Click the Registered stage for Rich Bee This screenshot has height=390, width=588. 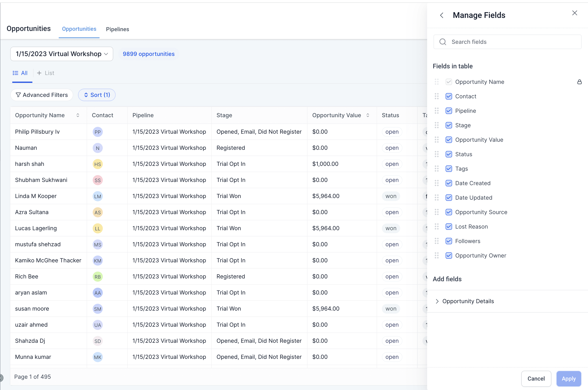tap(231, 276)
